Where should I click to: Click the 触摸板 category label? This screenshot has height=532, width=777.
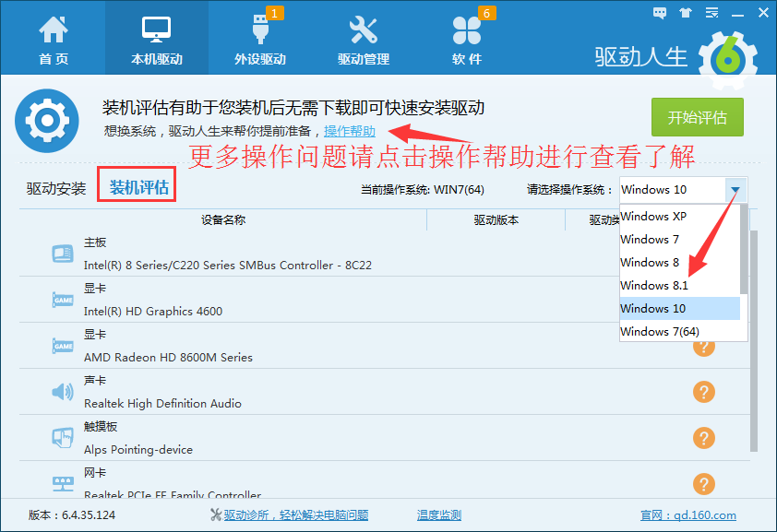coord(101,427)
